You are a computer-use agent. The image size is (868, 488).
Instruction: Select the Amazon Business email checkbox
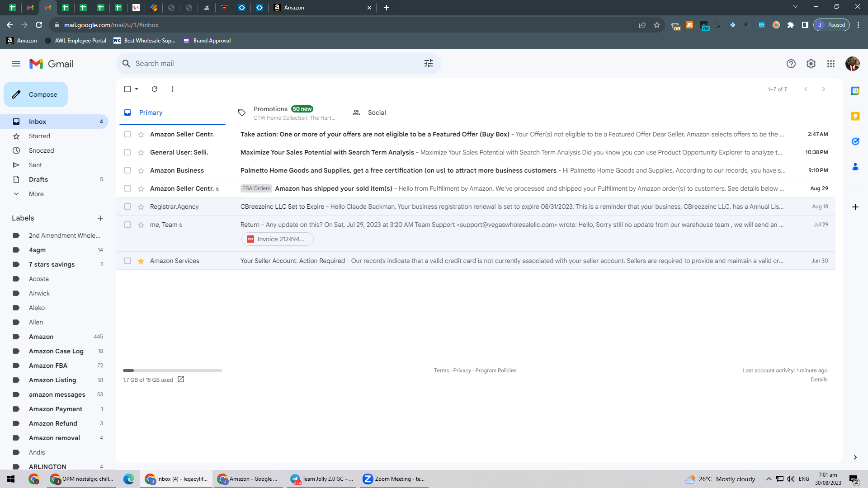point(127,170)
